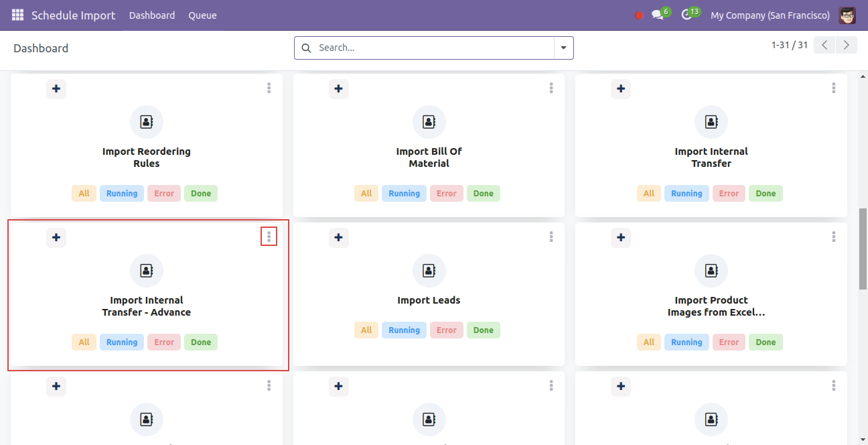This screenshot has height=445, width=868.
Task: Click contact book icon on Import Reordering Rules
Action: 147,122
